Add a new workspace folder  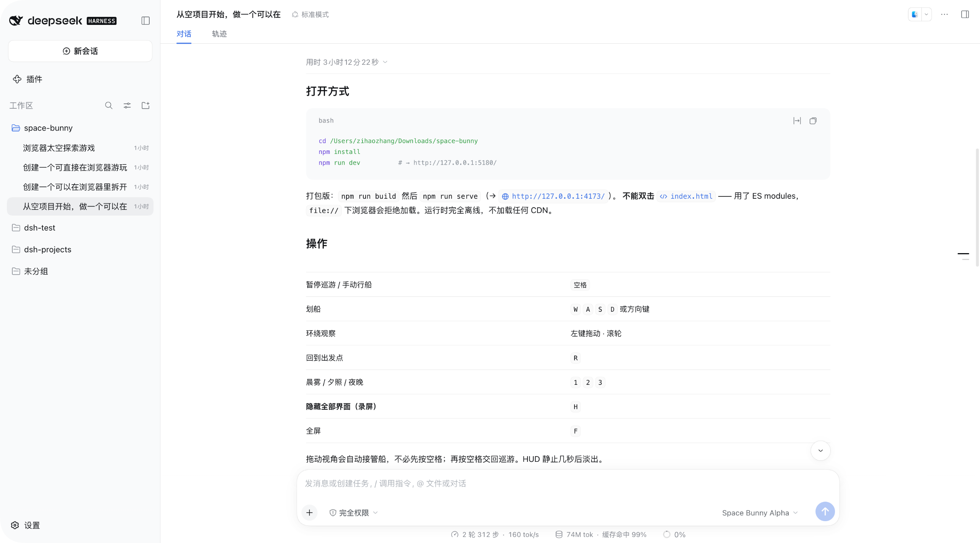click(x=145, y=105)
